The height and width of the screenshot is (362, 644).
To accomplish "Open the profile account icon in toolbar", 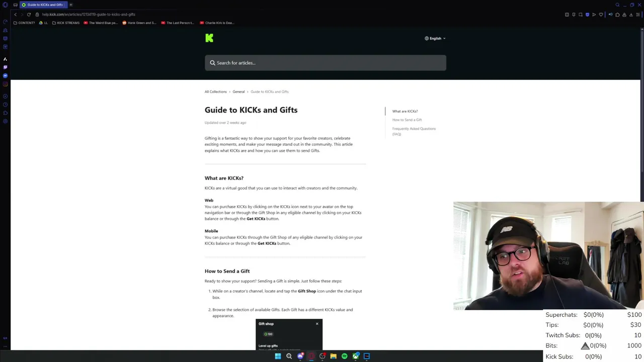I will (x=624, y=15).
